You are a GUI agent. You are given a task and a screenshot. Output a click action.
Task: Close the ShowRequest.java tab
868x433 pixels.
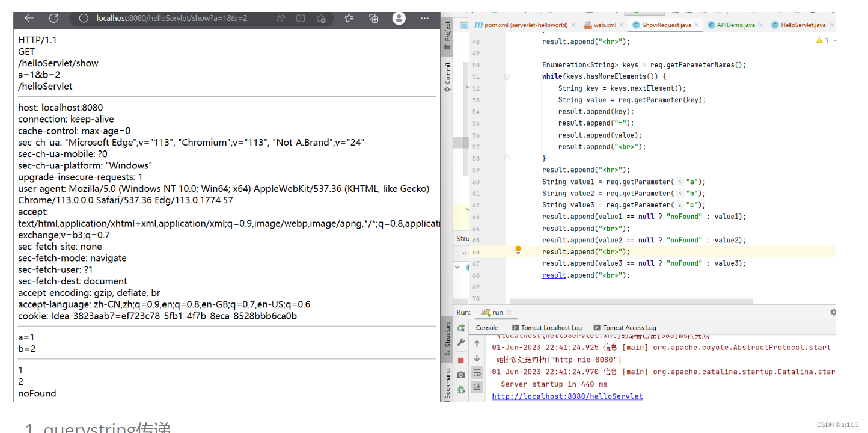[x=697, y=25]
